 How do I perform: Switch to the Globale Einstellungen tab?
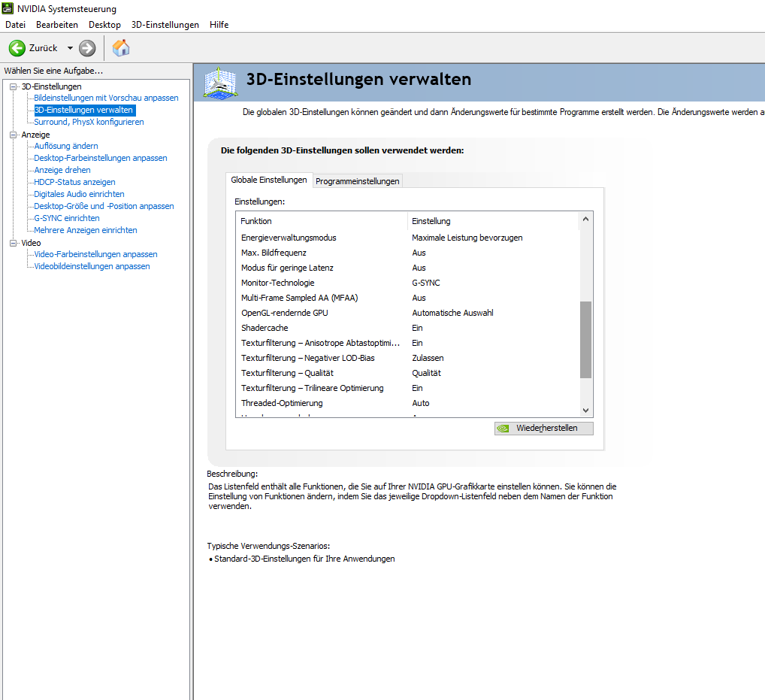tap(269, 180)
